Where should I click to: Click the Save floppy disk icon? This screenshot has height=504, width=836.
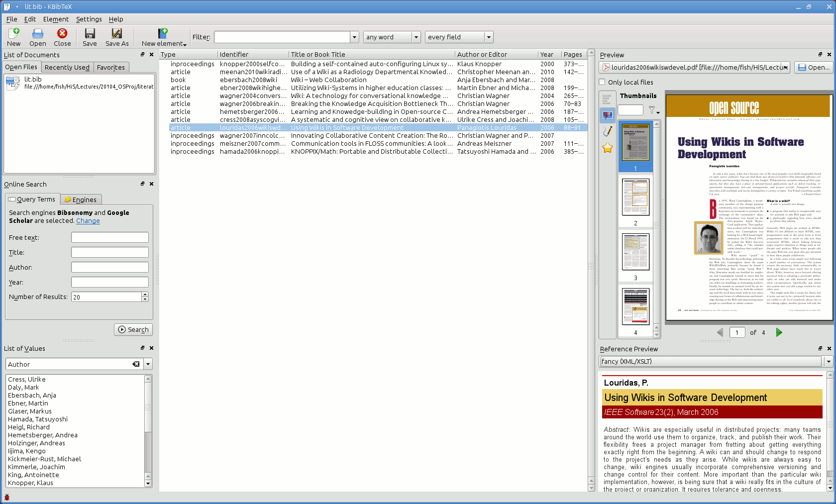coord(90,37)
